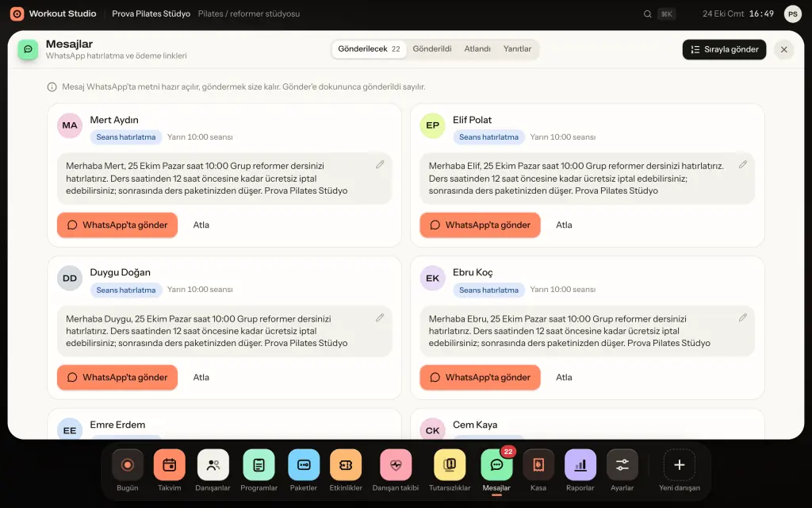Add a new client with Yeni danışan
Screen dimensions: 812x508
click(680, 464)
